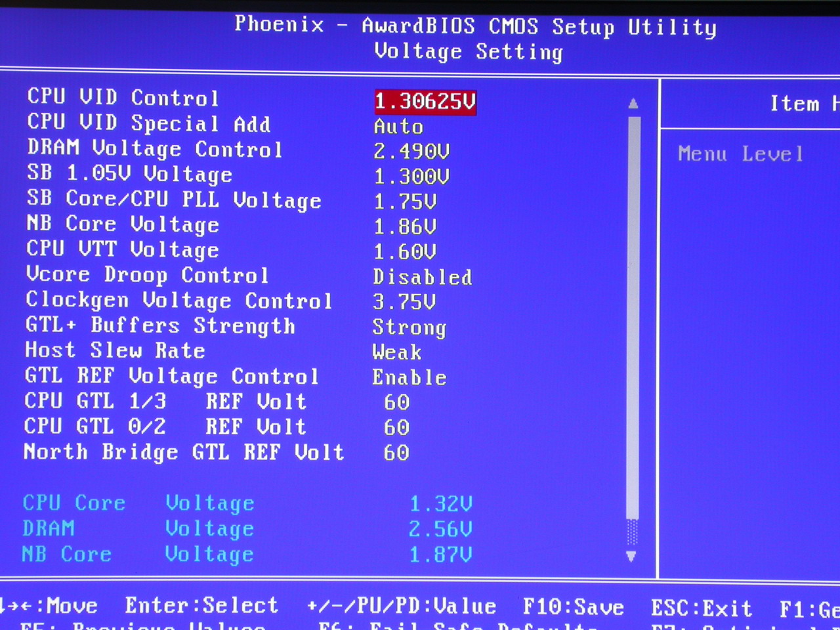The width and height of the screenshot is (840, 630).
Task: Click the DRAM Voltage reading 2.56V
Action: pos(441,529)
